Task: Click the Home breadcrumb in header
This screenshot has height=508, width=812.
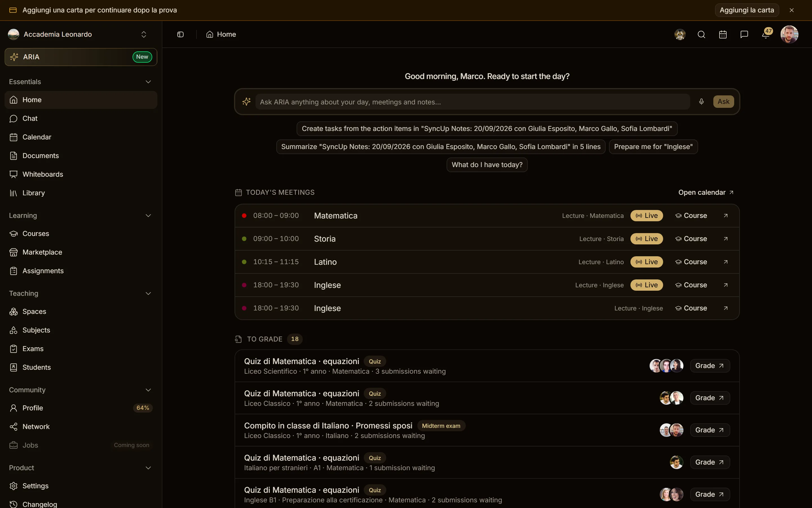Action: (x=221, y=34)
